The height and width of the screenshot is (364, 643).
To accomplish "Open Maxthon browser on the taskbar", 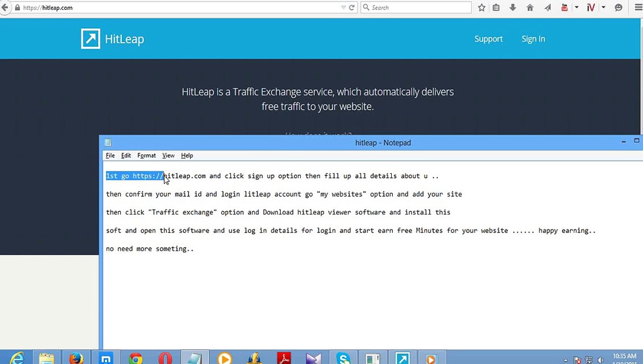I will [106, 358].
